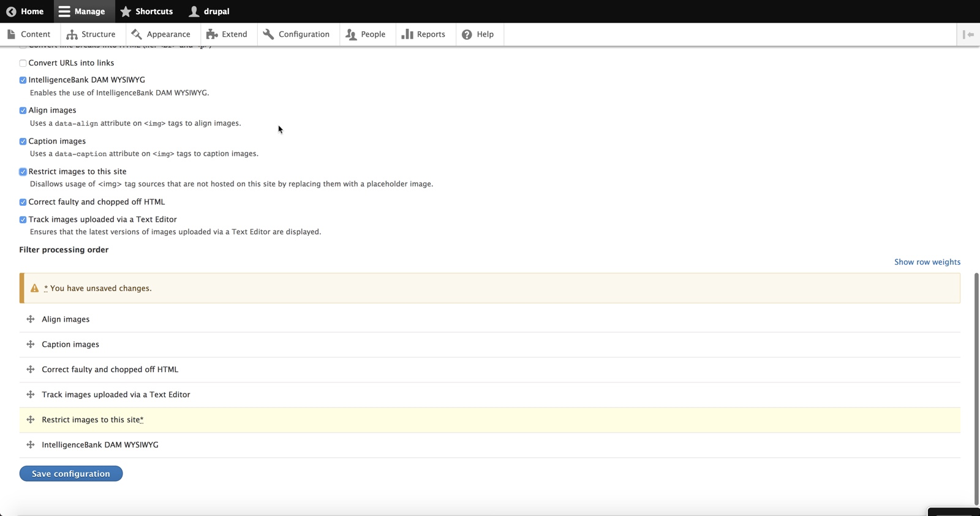Click the Manage hamburger icon

point(64,12)
